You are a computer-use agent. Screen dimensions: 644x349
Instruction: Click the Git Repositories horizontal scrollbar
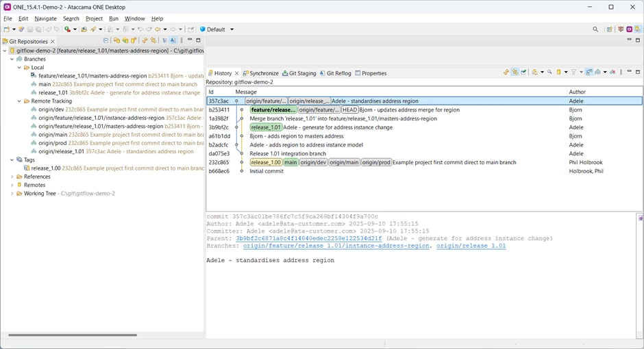73,335
